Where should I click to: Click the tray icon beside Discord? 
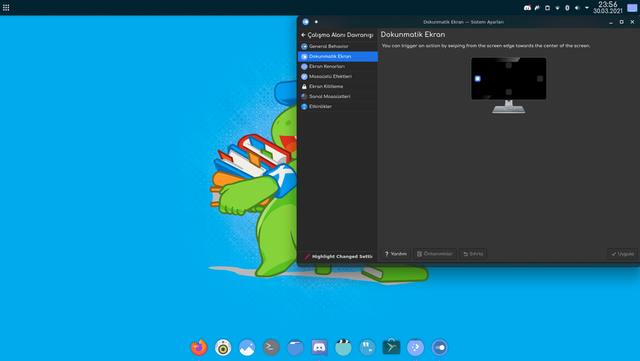click(x=537, y=8)
